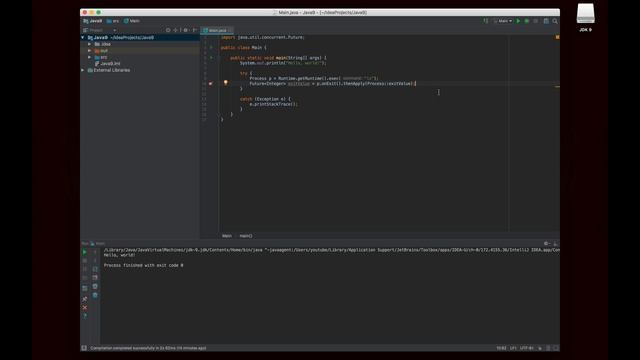This screenshot has width=640, height=360.
Task: Close Run tab with red X icon
Action: pyautogui.click(x=85, y=307)
